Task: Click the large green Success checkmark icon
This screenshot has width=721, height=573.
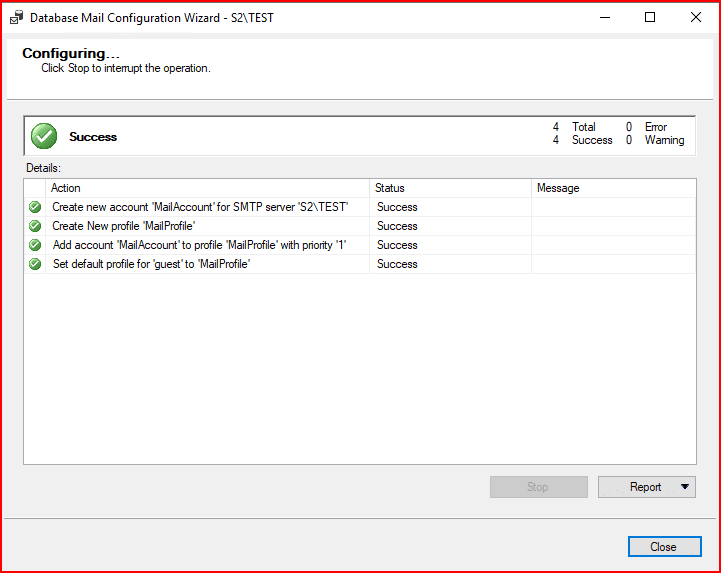Action: 44,136
